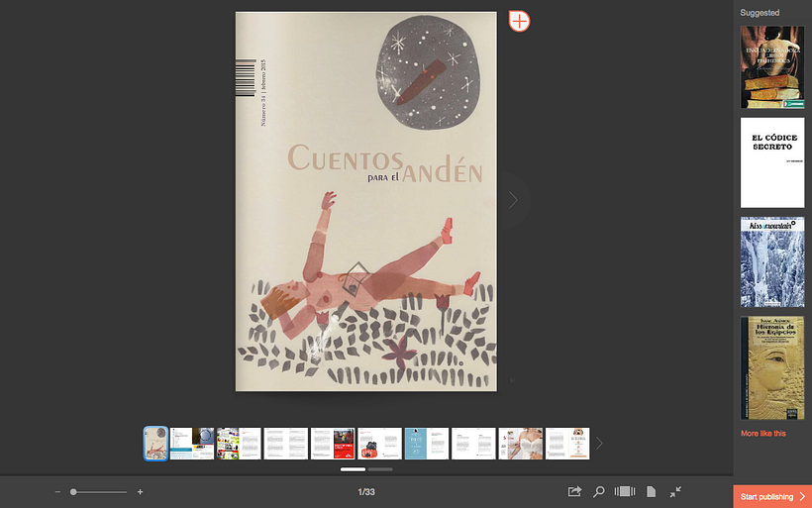Select the third thumbnail spread with colorful collage

click(239, 444)
